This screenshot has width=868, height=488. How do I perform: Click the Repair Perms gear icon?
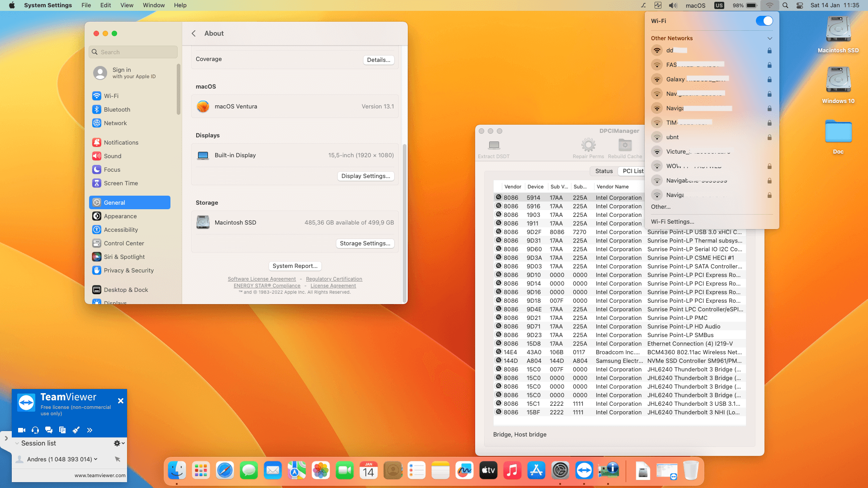click(588, 145)
